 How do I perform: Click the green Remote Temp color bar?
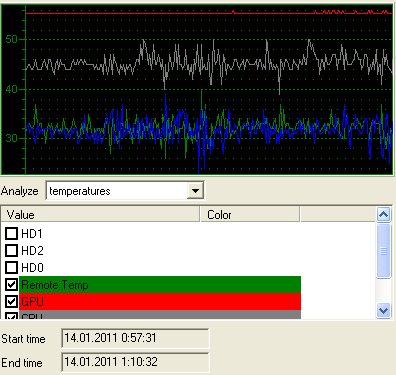point(160,285)
